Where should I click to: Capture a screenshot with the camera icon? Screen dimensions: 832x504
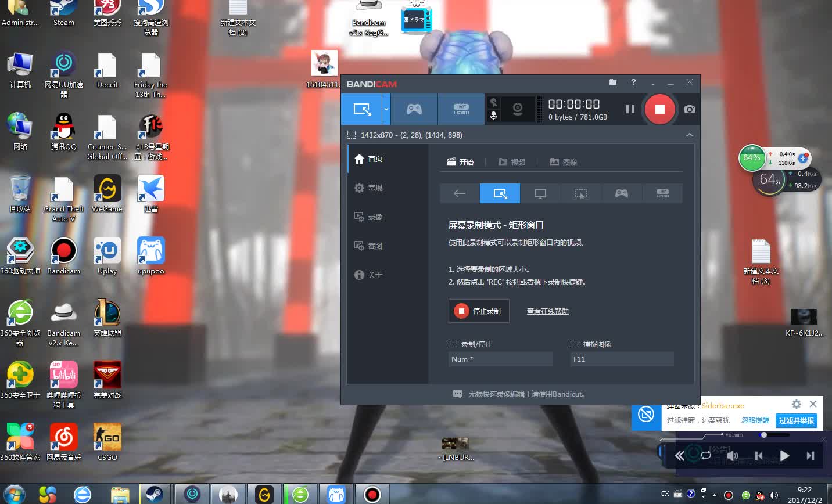pos(690,109)
